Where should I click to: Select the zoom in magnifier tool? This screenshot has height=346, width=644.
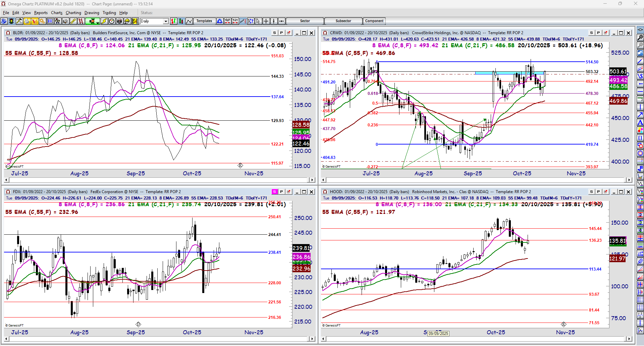tap(640, 38)
